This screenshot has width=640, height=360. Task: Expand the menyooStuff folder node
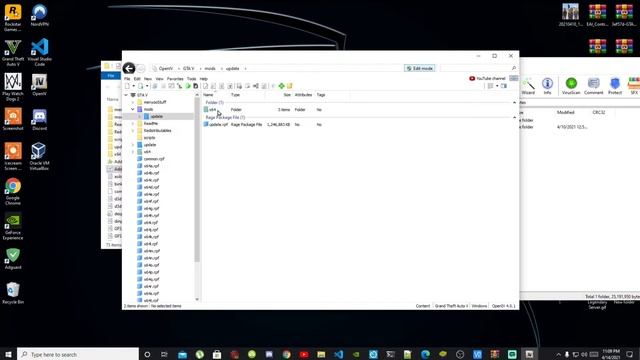[133, 102]
